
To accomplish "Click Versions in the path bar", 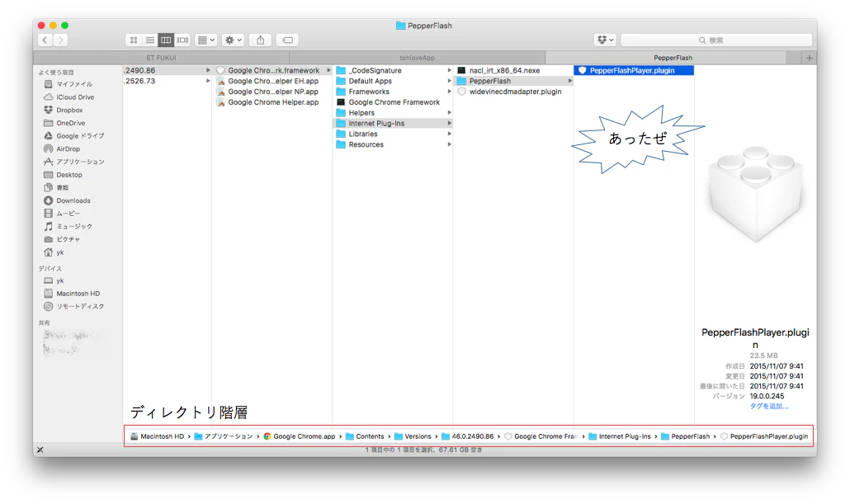I will click(x=413, y=436).
